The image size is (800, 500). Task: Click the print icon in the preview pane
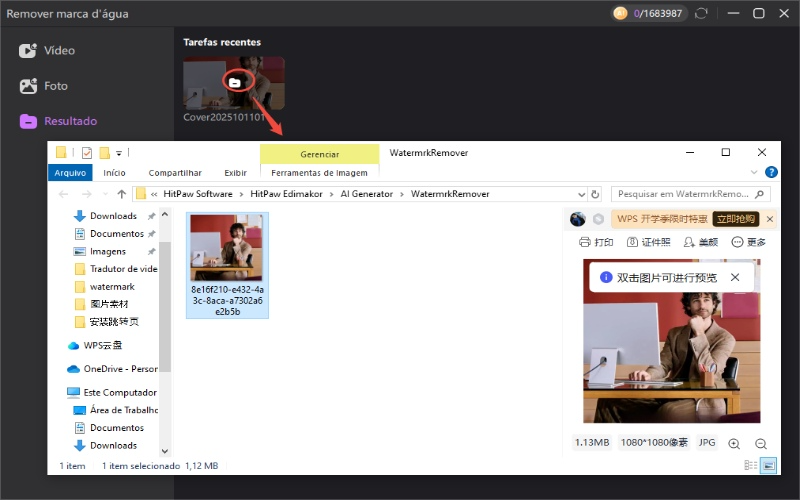(586, 242)
